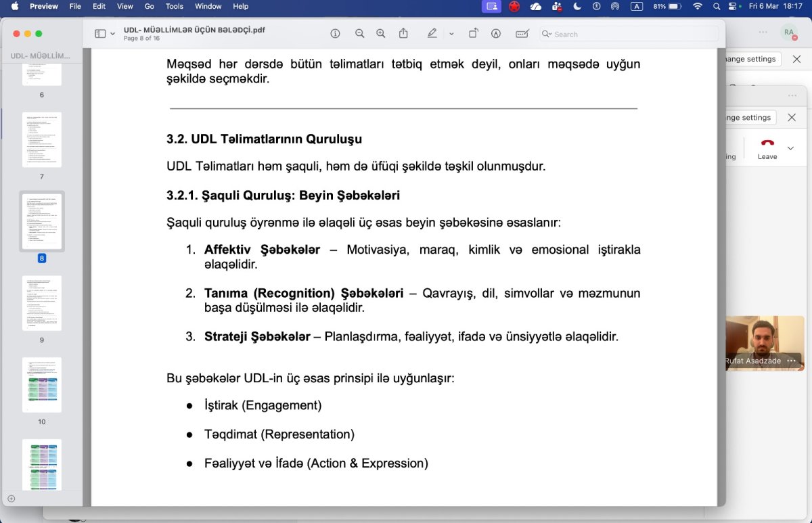Open the form filling toolbar icon
812x523 pixels.
pos(522,34)
